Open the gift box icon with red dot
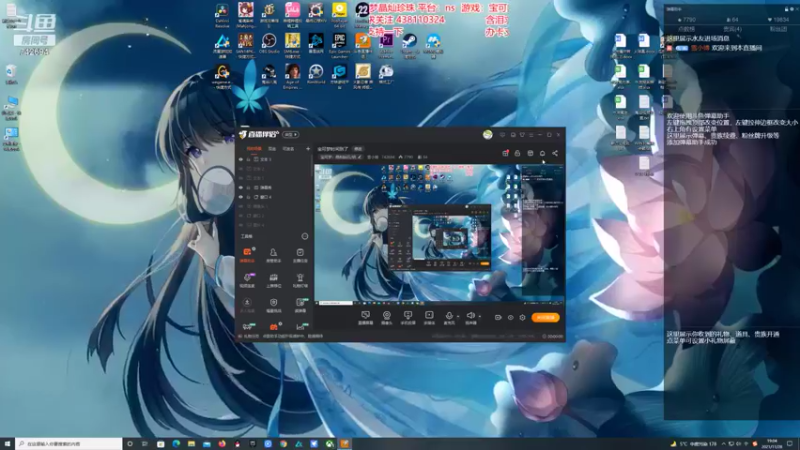Screen dimensions: 800x450 (505, 153)
